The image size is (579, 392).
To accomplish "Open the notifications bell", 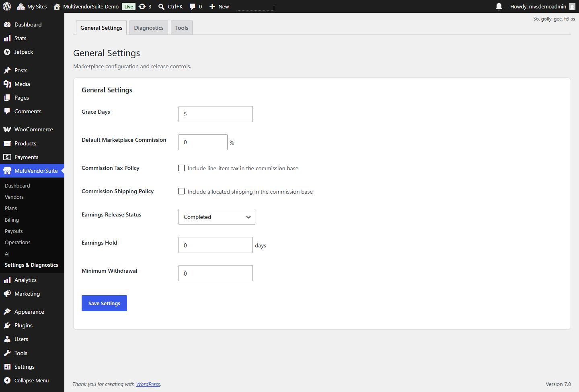I will [x=499, y=6].
